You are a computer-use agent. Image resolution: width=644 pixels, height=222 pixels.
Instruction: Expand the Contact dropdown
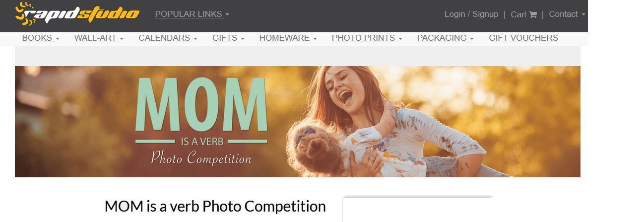click(567, 14)
